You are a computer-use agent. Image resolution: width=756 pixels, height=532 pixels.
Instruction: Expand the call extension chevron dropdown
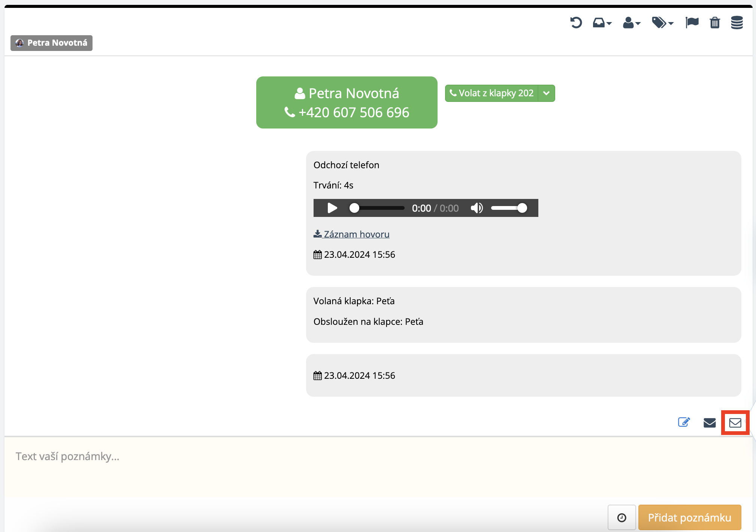tap(546, 93)
